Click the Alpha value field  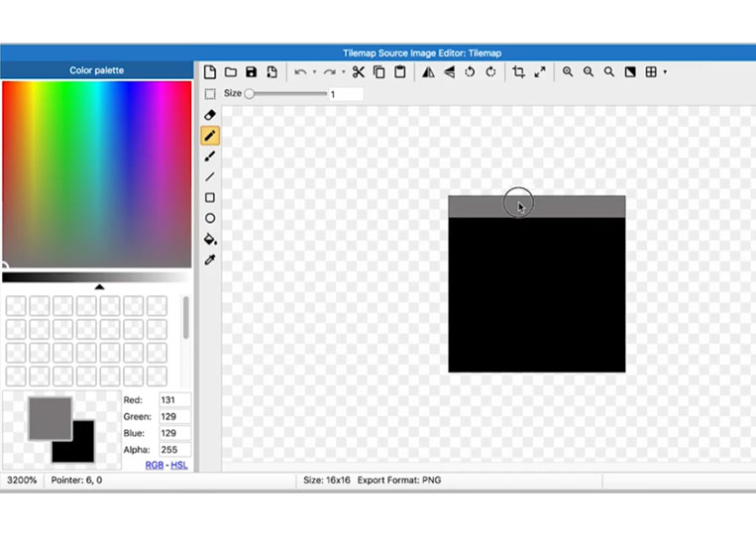(x=175, y=449)
